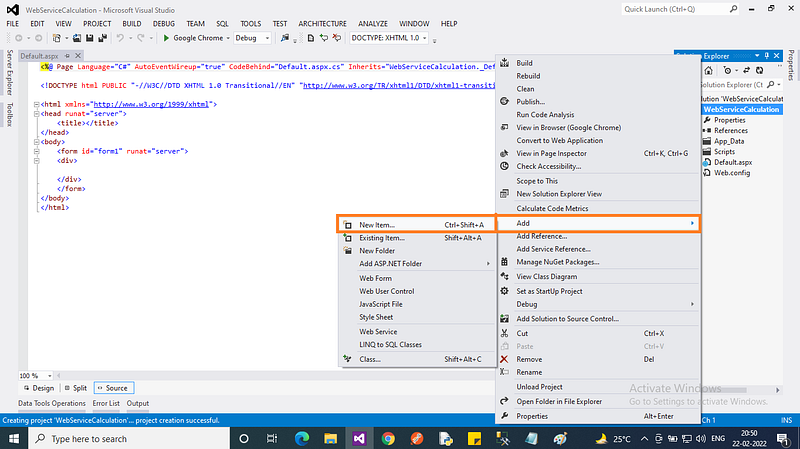The image size is (800, 449).
Task: Pin the Default.aspx tab
Action: (x=67, y=56)
